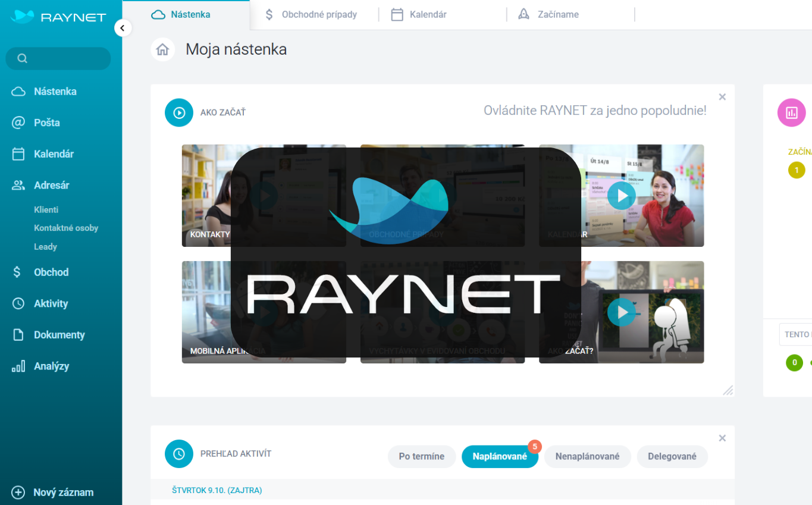Click the home icon beside Moja nástenka
Viewport: 812px width, 505px height.
[162, 49]
